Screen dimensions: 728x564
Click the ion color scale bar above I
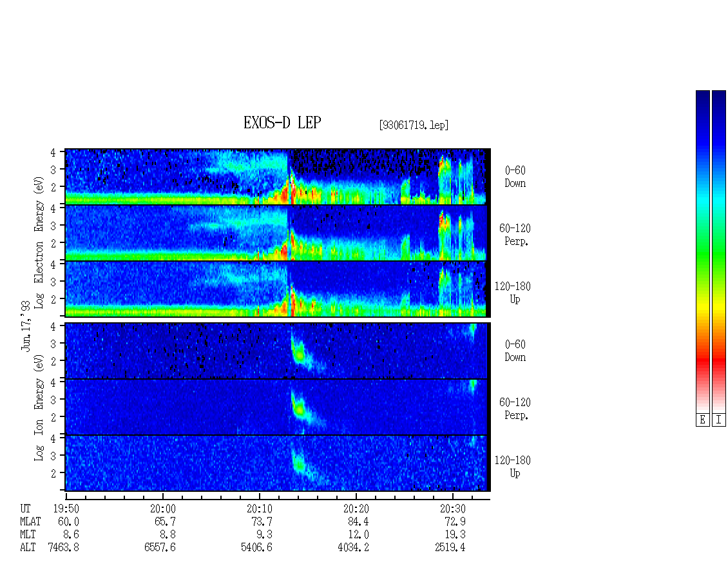[x=719, y=251]
